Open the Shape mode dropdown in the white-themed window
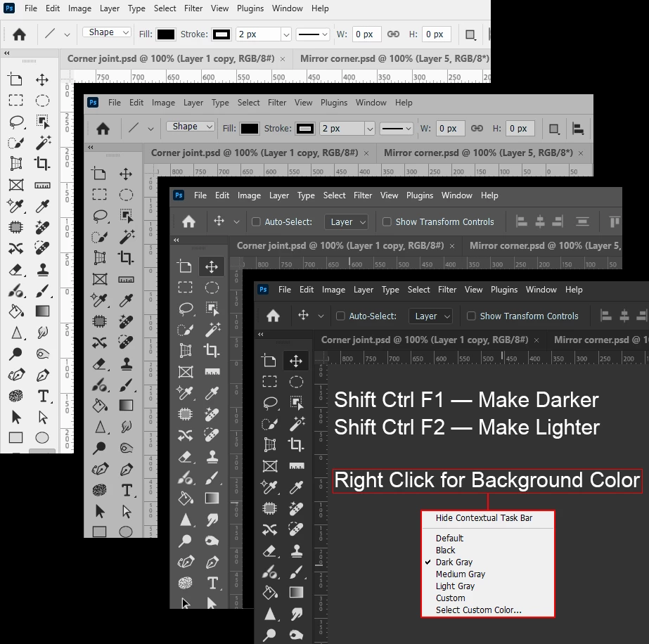The image size is (649, 644). point(107,32)
